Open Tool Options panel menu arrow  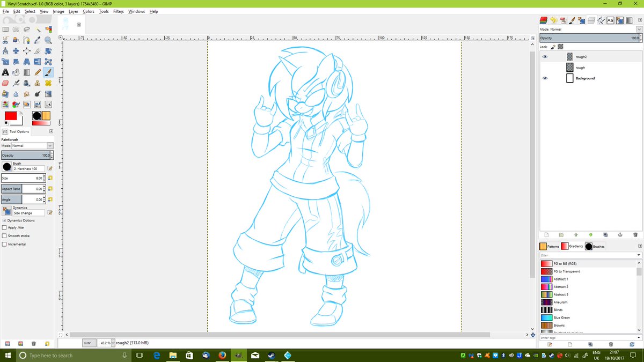51,131
